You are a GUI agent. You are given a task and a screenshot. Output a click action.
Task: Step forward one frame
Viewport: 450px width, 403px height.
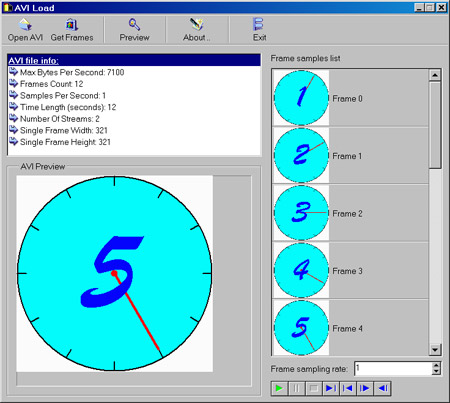365,388
